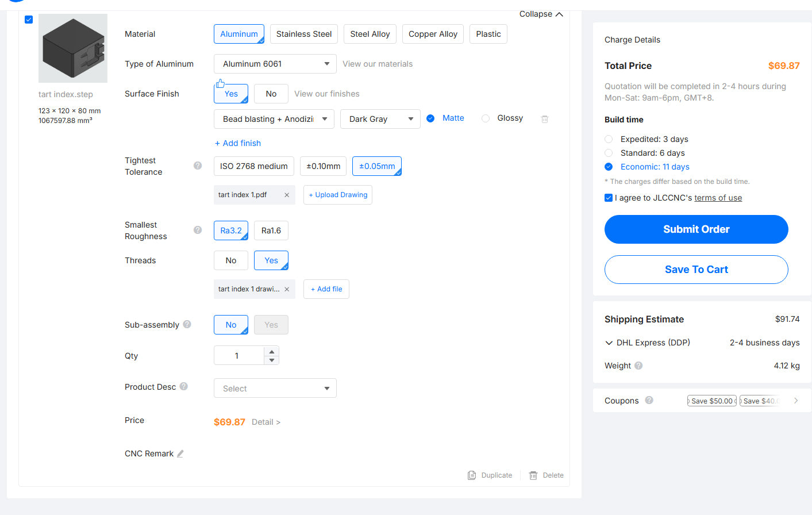812x515 pixels.
Task: Open the Type of Aluminum dropdown
Action: (x=275, y=64)
